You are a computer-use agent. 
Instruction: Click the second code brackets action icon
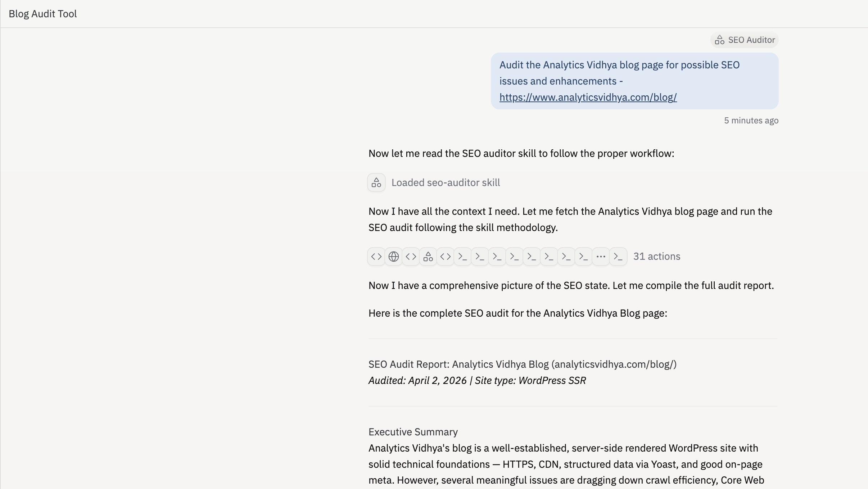tap(411, 257)
